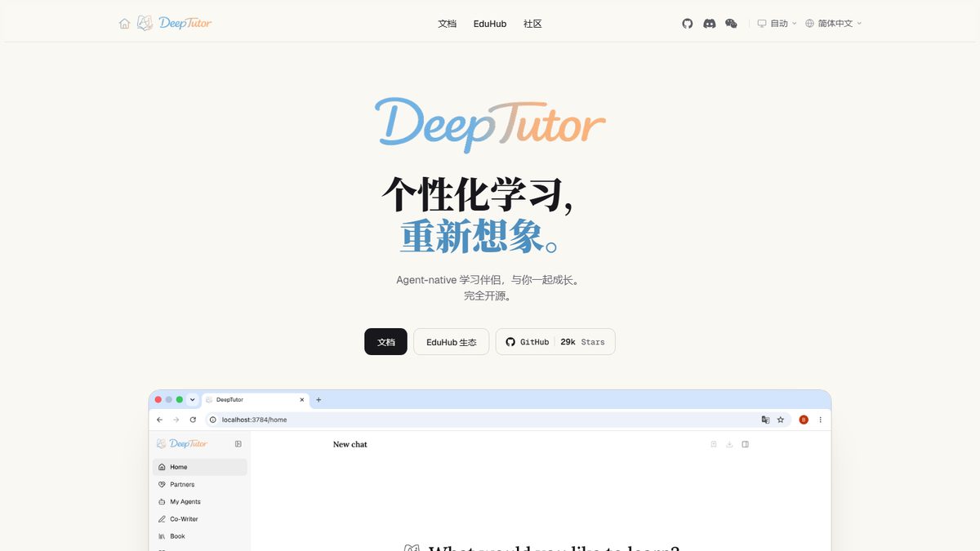
Task: Click the translate icon in preview browser
Action: click(765, 420)
